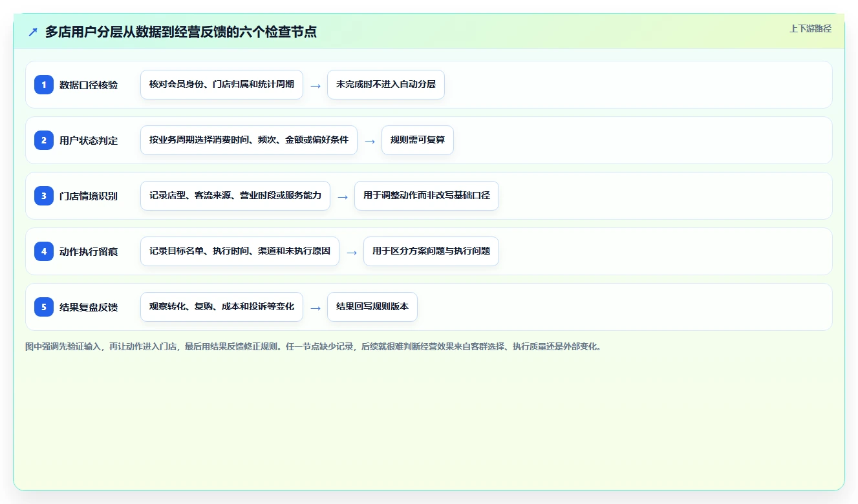Click the 观察转化、复购、成本和投诉等变化 box
858x504 pixels.
pyautogui.click(x=222, y=307)
